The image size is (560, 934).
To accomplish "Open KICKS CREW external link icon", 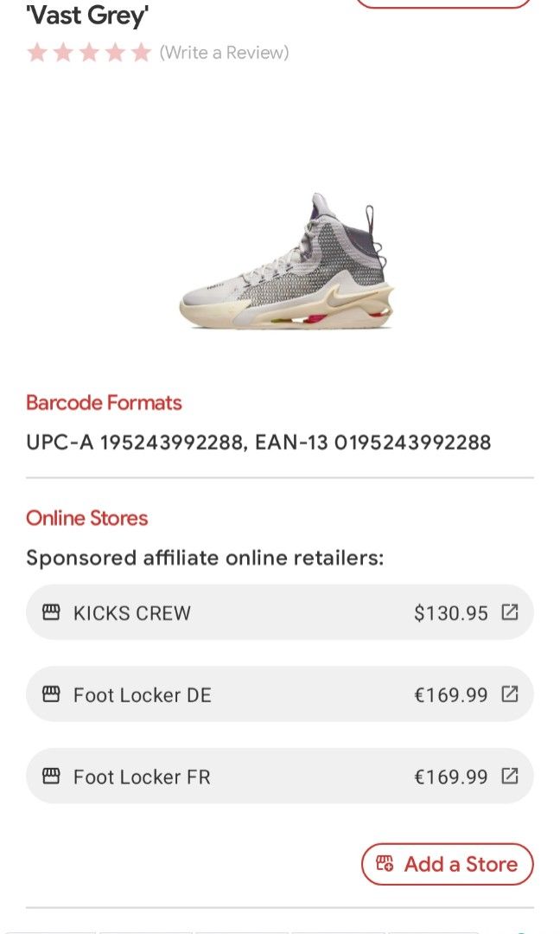I will [x=510, y=612].
